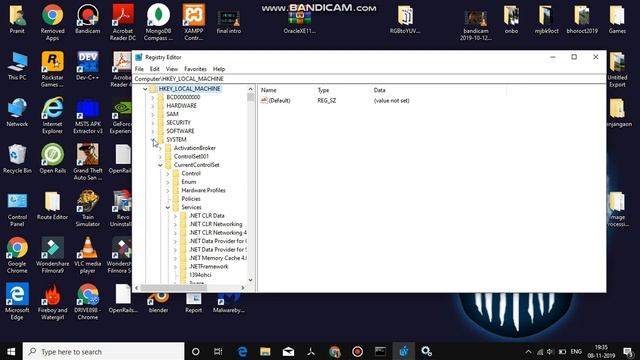Launch Open Rails desktop shortcut
The image size is (640, 360).
52,159
